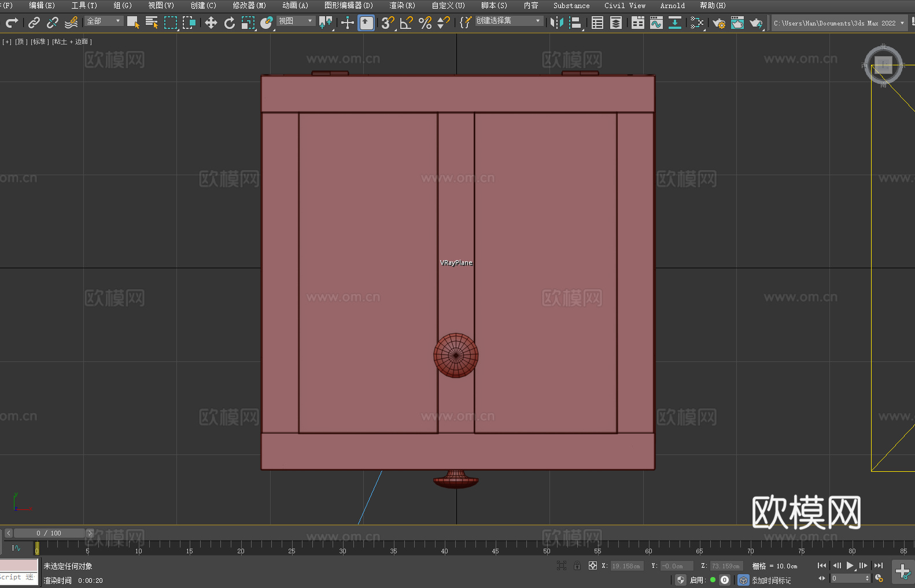
Task: Toggle Spinner Snap
Action: click(x=444, y=23)
